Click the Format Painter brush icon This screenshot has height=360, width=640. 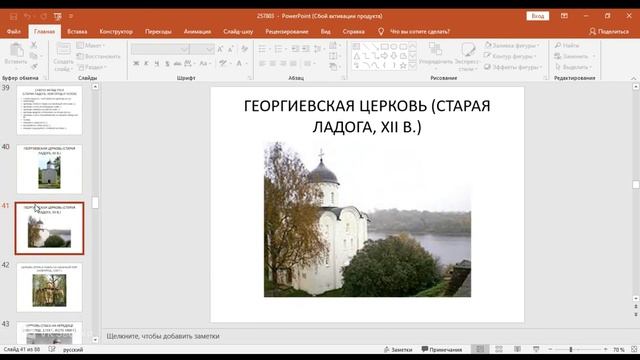click(34, 67)
